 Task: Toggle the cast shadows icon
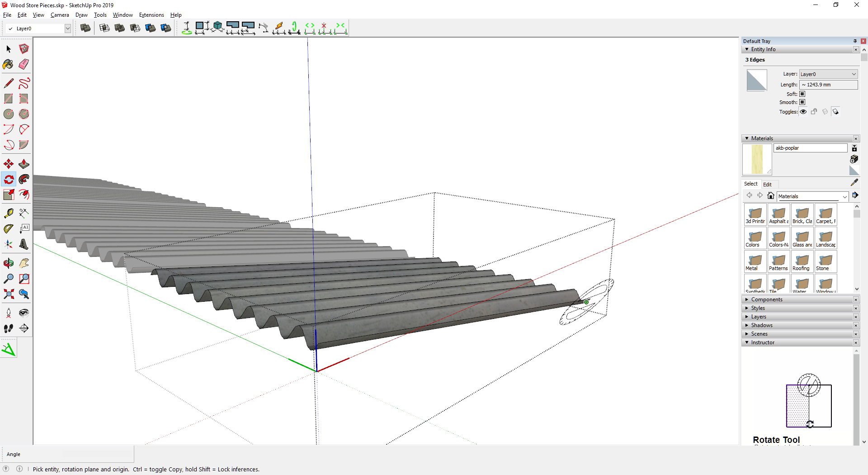(835, 112)
